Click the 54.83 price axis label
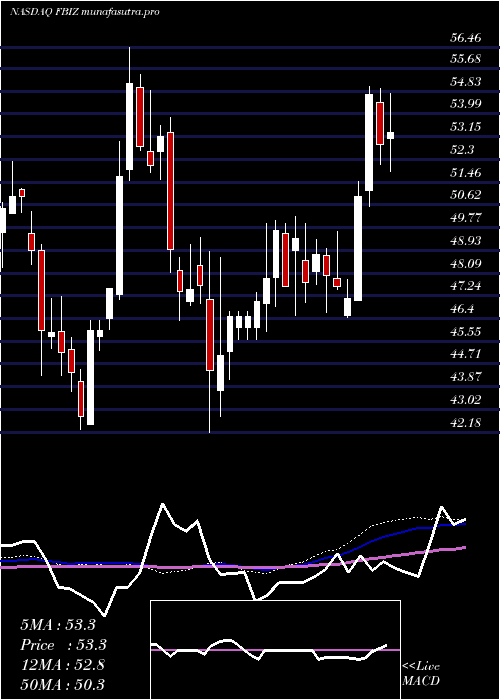 (x=465, y=82)
